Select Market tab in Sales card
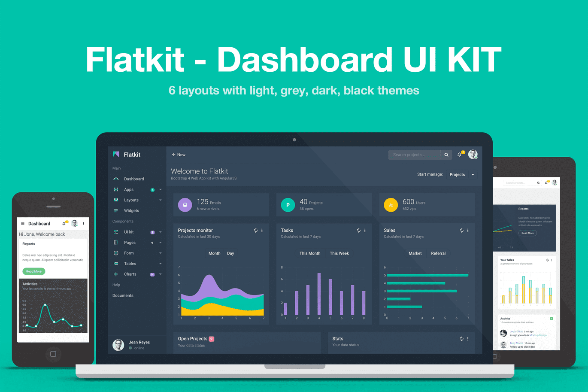Image resolution: width=588 pixels, height=392 pixels. click(x=415, y=253)
